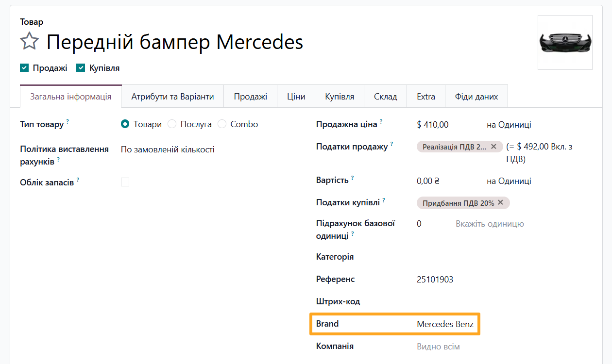The width and height of the screenshot is (612, 364).
Task: Toggle the Продажі checkbox
Action: (24, 68)
